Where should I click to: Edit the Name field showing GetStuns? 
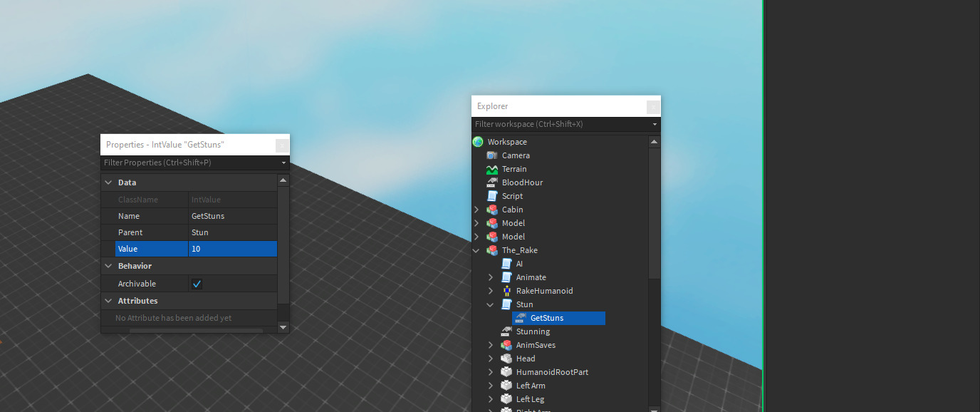(x=233, y=216)
